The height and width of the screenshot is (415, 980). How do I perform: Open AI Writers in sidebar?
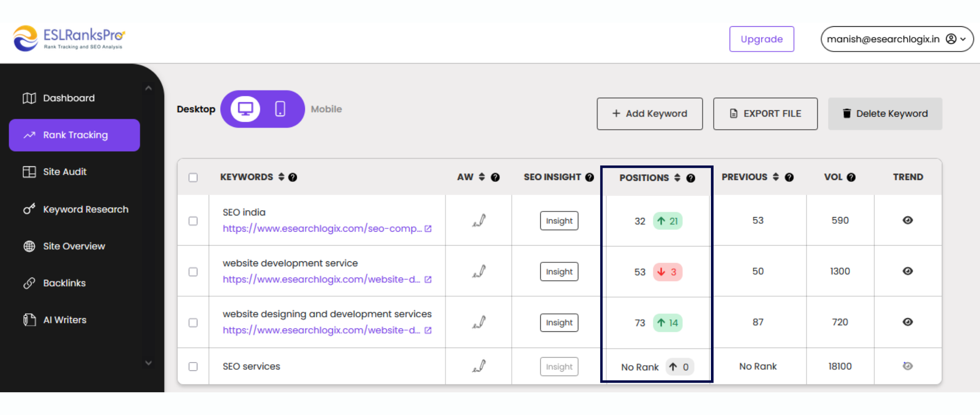coord(74,320)
